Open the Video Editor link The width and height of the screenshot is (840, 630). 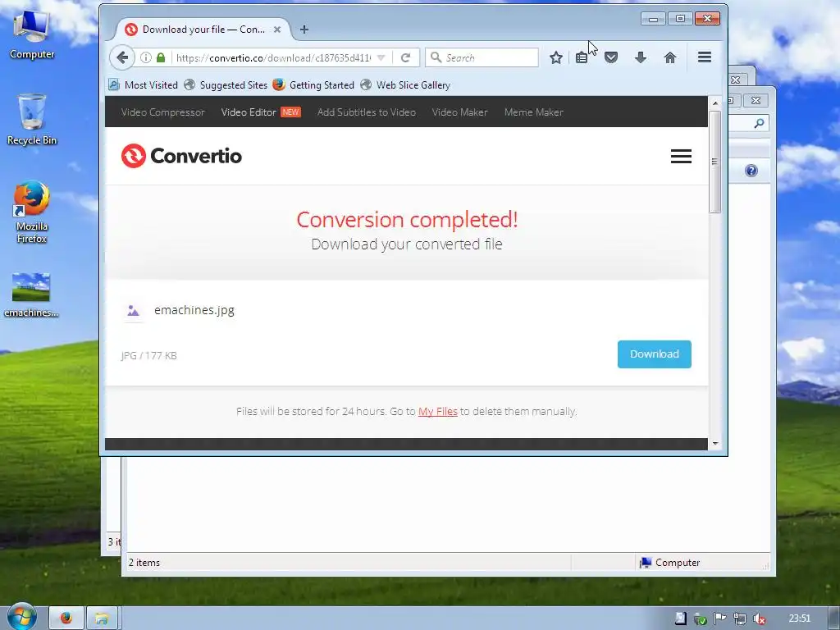pos(249,112)
